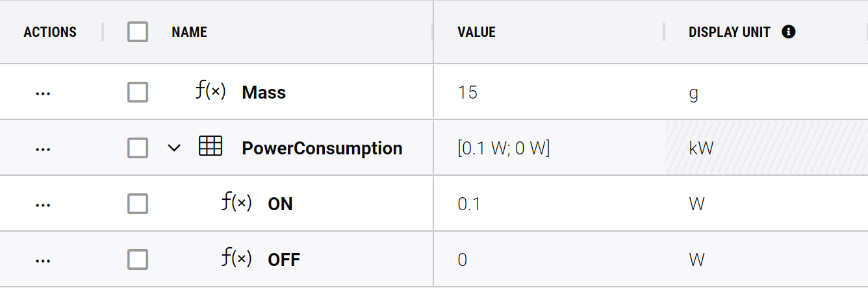Screen dimensions: 868x290
Task: Sort by the NAME column header
Action: (x=189, y=32)
